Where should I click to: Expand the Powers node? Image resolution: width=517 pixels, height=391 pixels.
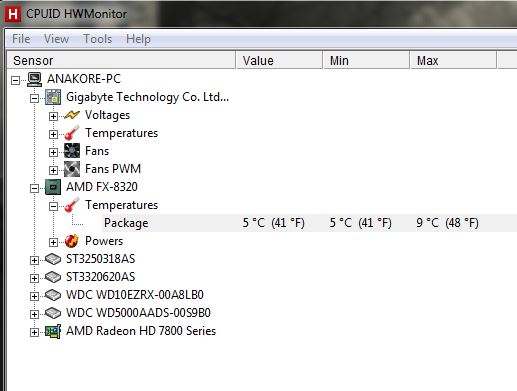[53, 242]
